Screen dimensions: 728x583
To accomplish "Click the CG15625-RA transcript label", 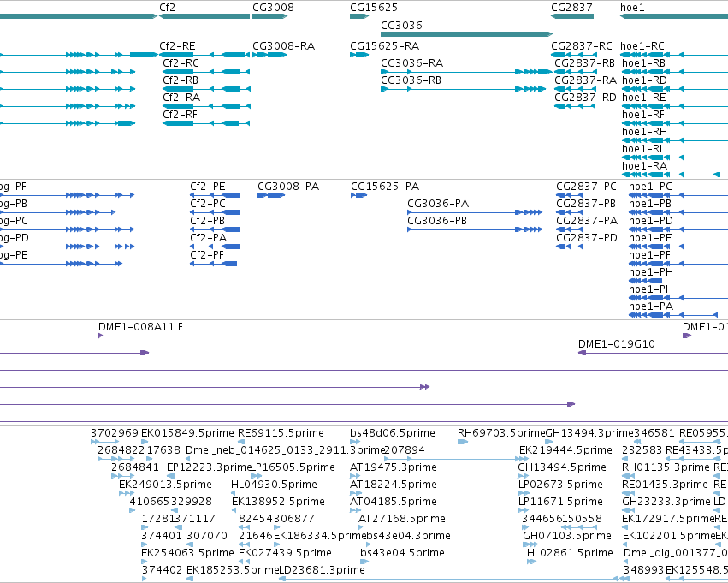I will 384,46.
